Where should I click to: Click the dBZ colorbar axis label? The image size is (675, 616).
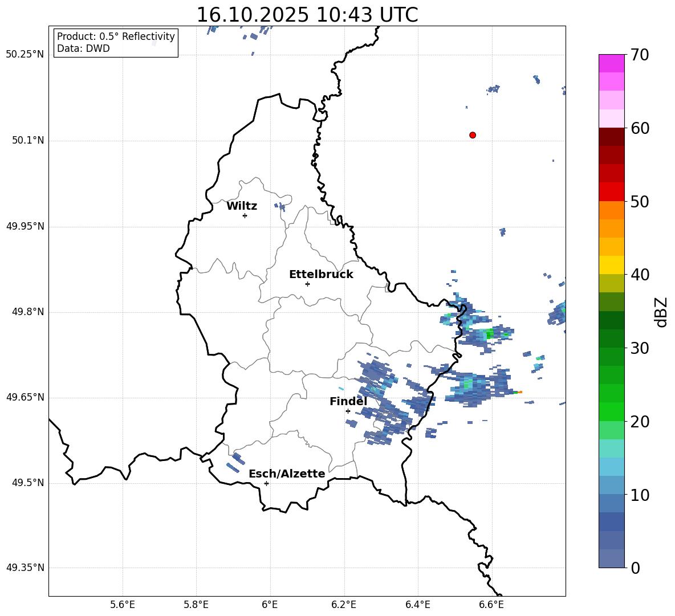pos(661,312)
